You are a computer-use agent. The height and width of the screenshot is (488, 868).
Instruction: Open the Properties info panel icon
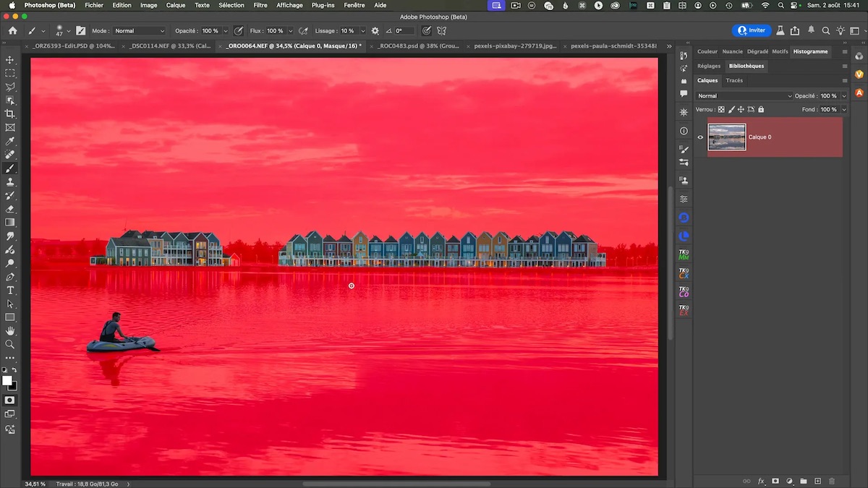684,131
